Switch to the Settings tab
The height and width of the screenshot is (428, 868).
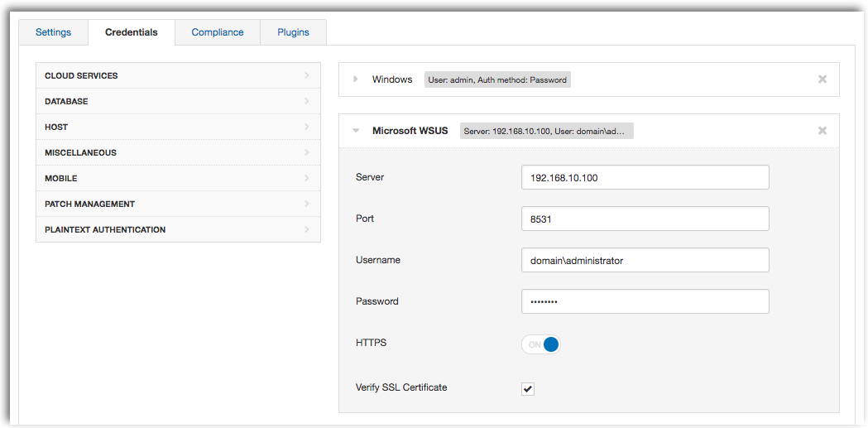tap(53, 32)
